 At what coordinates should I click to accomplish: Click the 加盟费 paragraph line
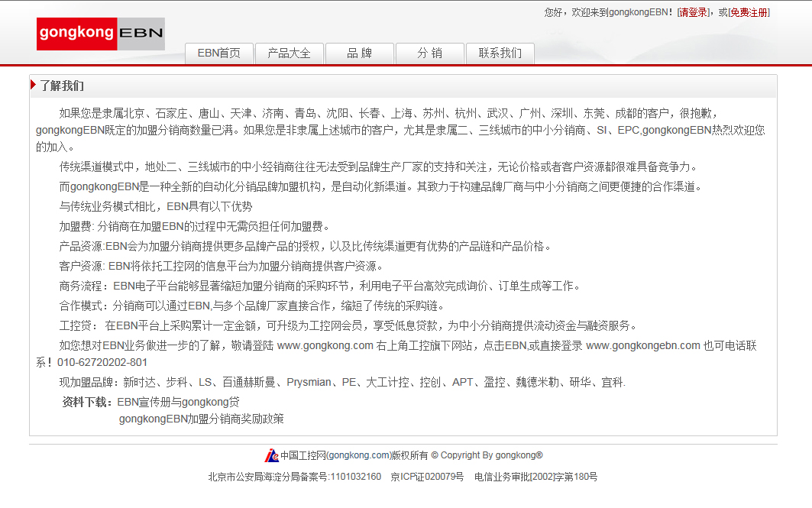click(195, 226)
